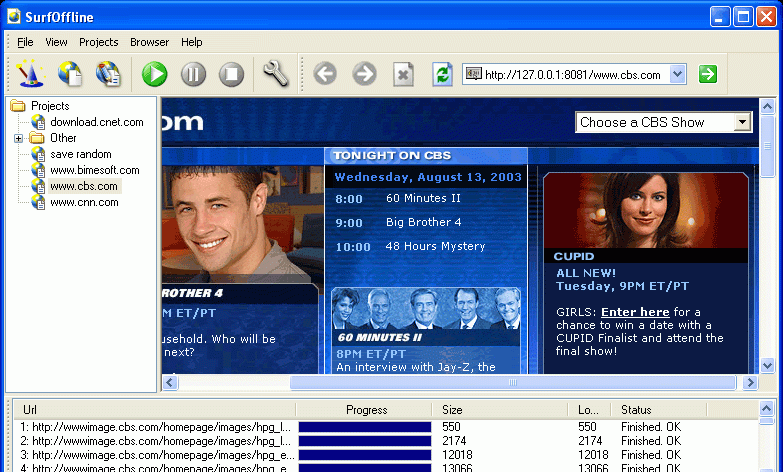The width and height of the screenshot is (783, 472).
Task: Click progress bar of row 3
Action: 365,455
